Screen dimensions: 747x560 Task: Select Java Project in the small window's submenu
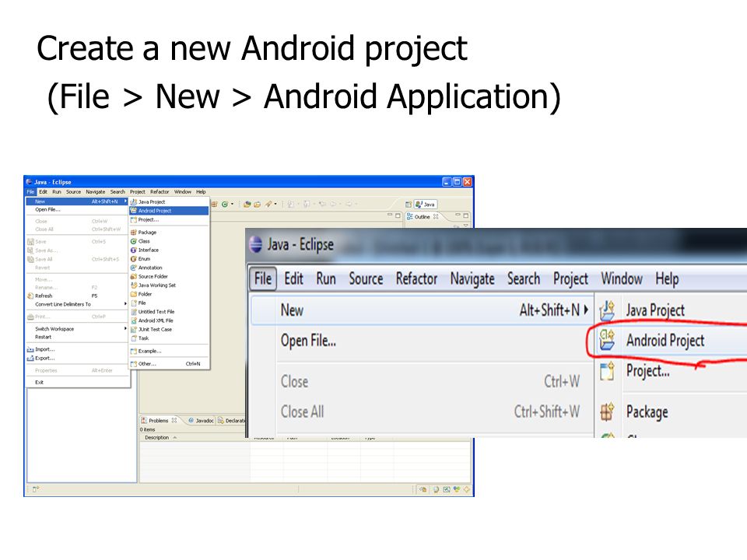(169, 202)
